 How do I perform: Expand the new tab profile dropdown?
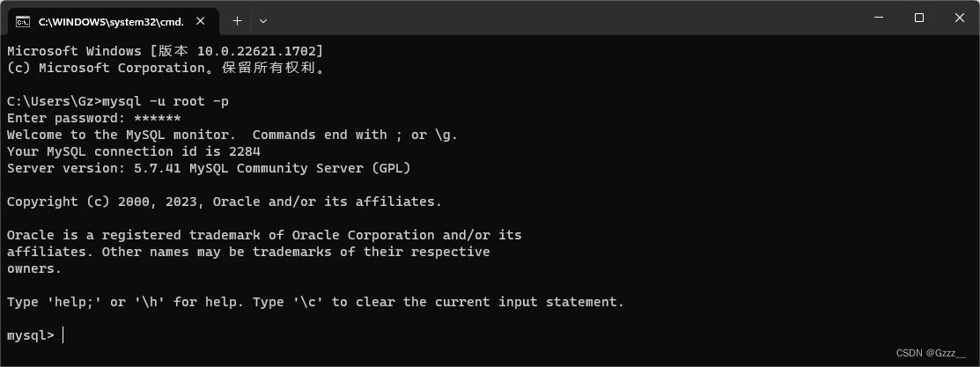(x=263, y=20)
